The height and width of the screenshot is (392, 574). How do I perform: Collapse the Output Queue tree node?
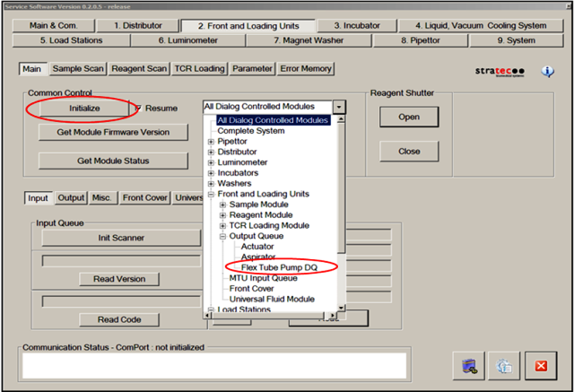click(x=222, y=236)
